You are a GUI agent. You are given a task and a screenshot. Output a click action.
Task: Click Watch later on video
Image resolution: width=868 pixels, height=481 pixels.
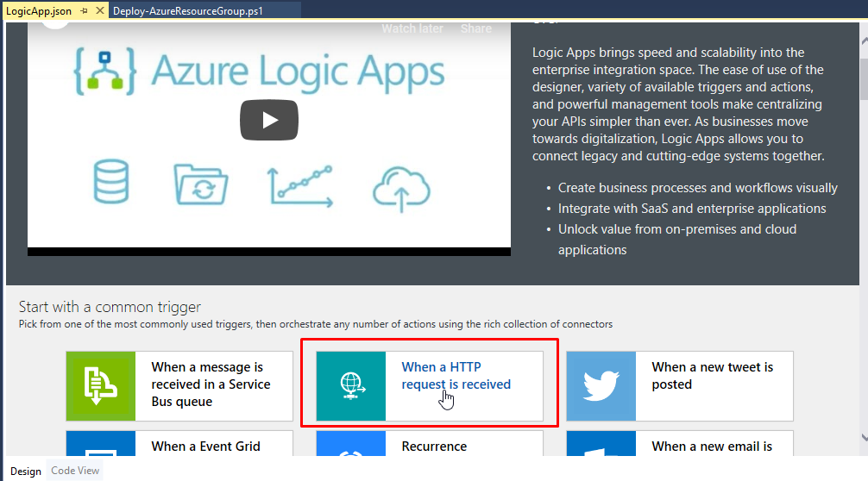tap(412, 28)
